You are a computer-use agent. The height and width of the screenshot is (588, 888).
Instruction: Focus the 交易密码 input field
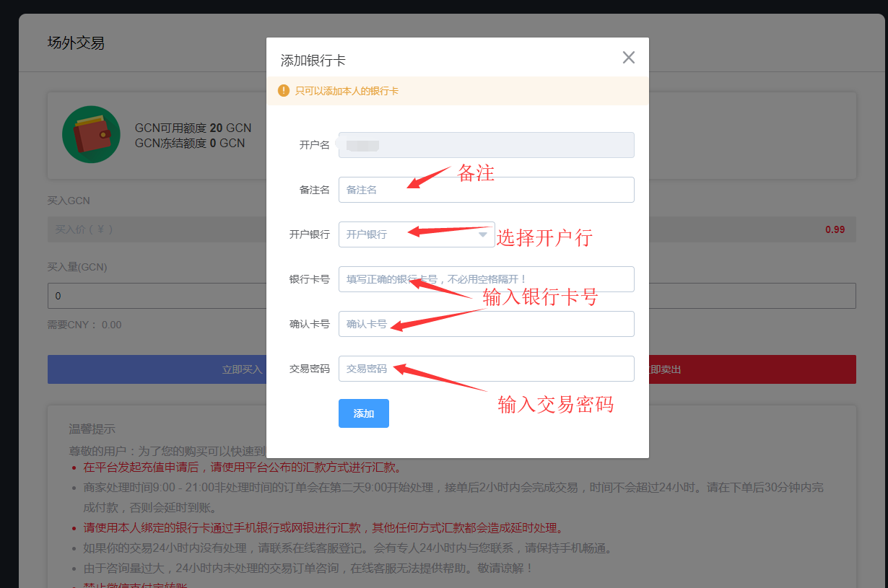tap(486, 369)
